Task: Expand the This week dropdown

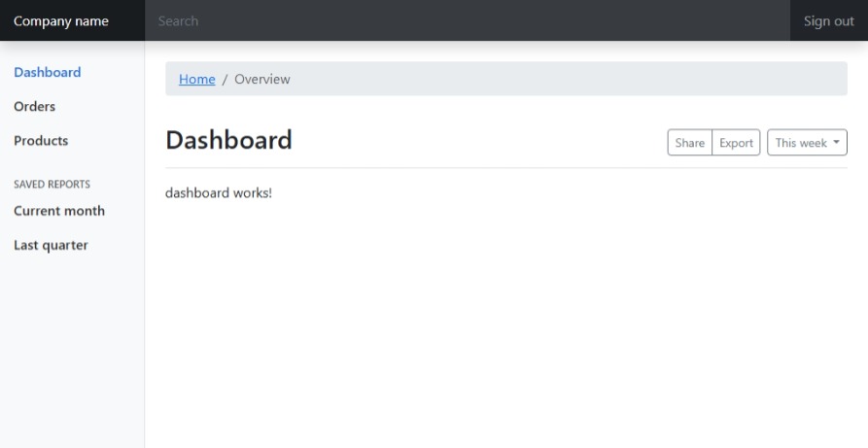Action: click(806, 143)
